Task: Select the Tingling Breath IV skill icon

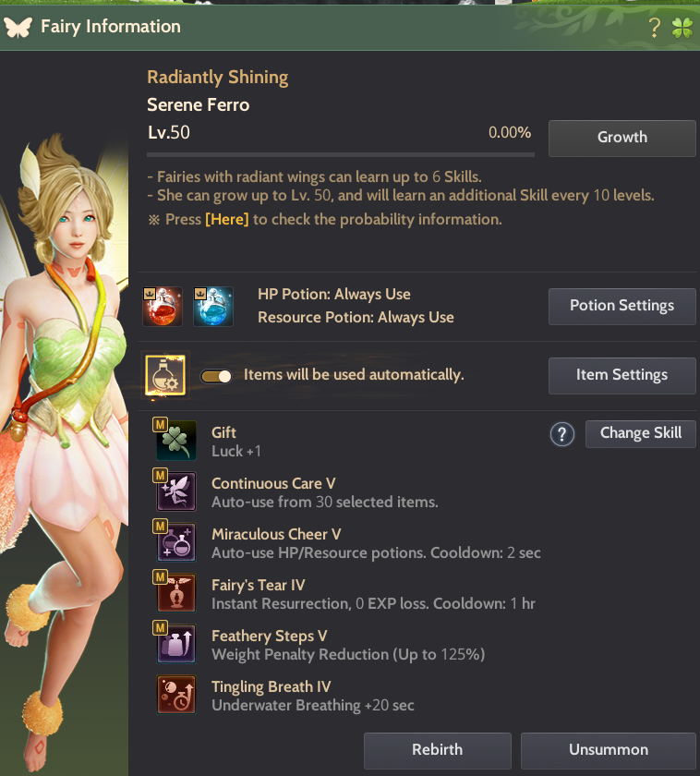Action: click(x=176, y=695)
